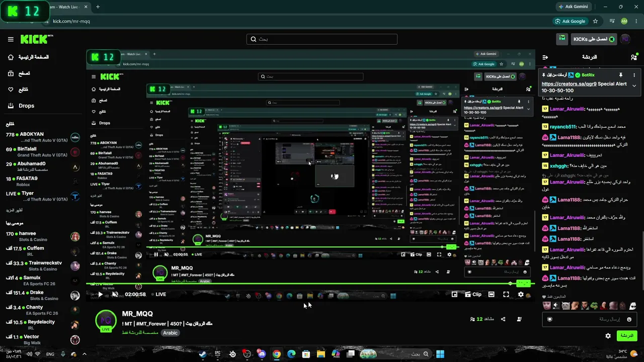This screenshot has height=362, width=644.
Task: Open Microsoft Edge from the taskbar
Action: (x=291, y=354)
